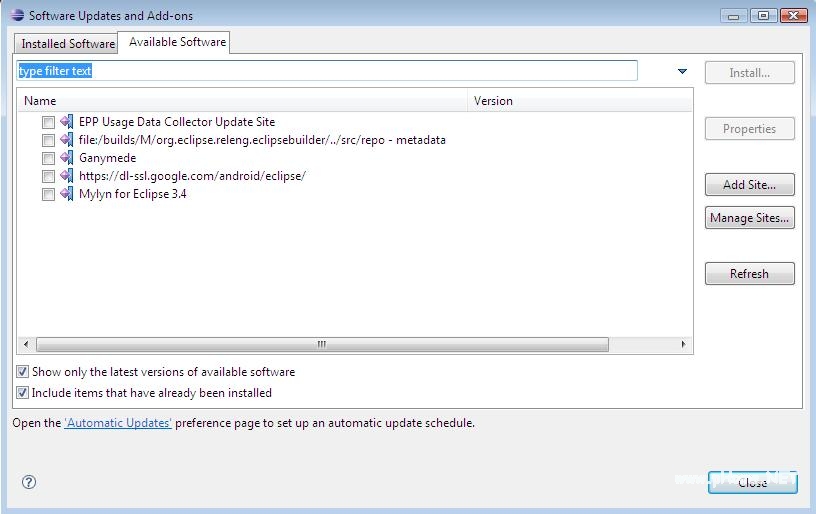
Task: Focus the type filter text field
Action: 327,71
